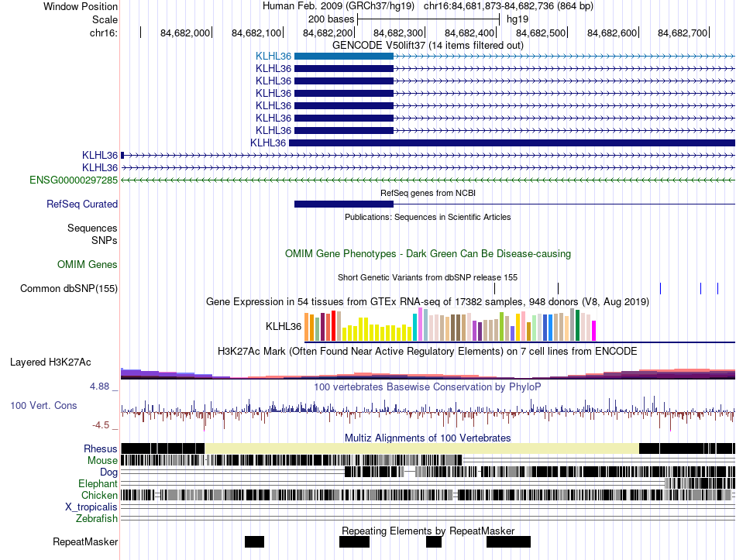Viewport: 736px width, 560px height.
Task: Click the Zebrafish alignment row label
Action: 97,519
